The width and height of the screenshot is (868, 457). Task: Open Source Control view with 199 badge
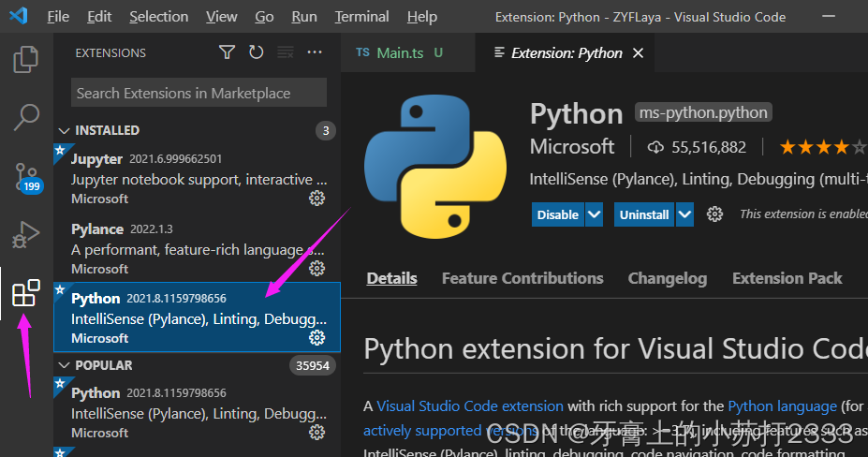[26, 177]
